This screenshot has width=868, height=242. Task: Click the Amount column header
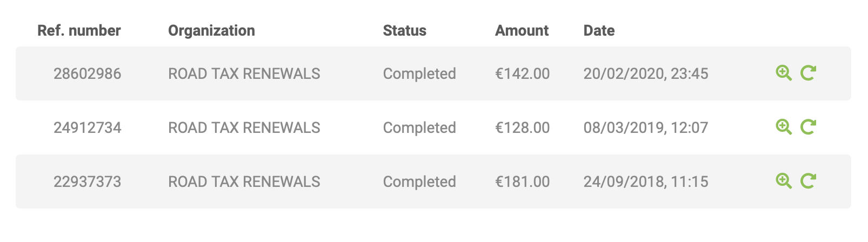click(x=522, y=31)
